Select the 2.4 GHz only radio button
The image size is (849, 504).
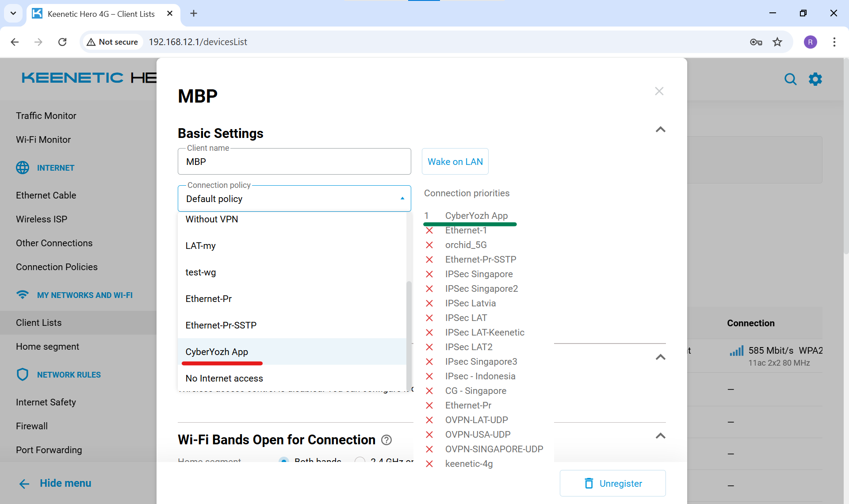coord(360,460)
